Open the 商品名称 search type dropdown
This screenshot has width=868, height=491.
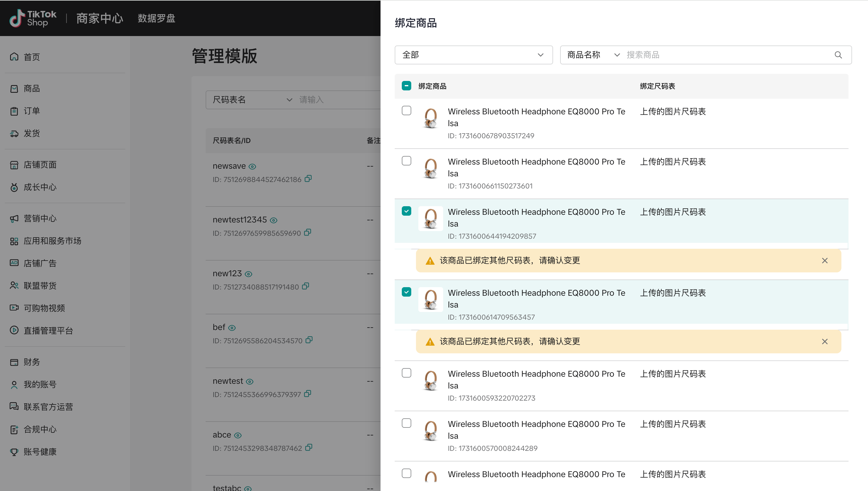[593, 55]
